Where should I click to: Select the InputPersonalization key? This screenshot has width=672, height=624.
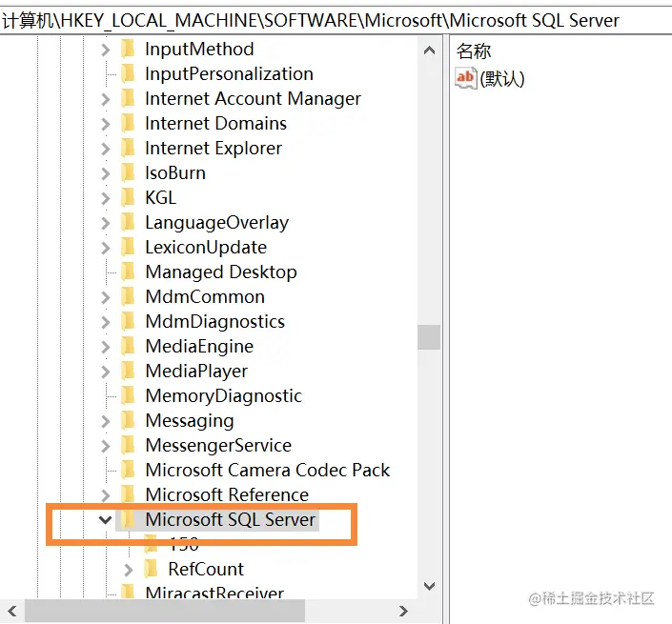[x=230, y=74]
